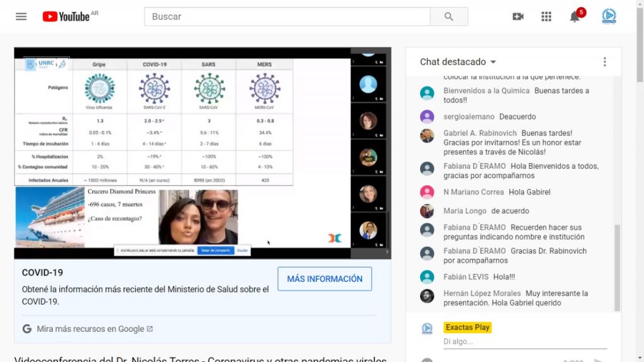
Task: Click Hernán López Morales author name
Action: 482,293
